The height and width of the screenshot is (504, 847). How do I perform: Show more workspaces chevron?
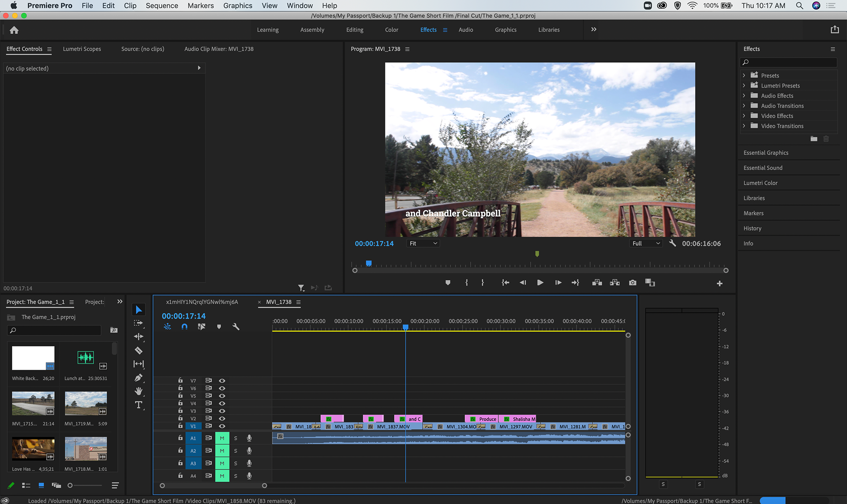coord(594,30)
